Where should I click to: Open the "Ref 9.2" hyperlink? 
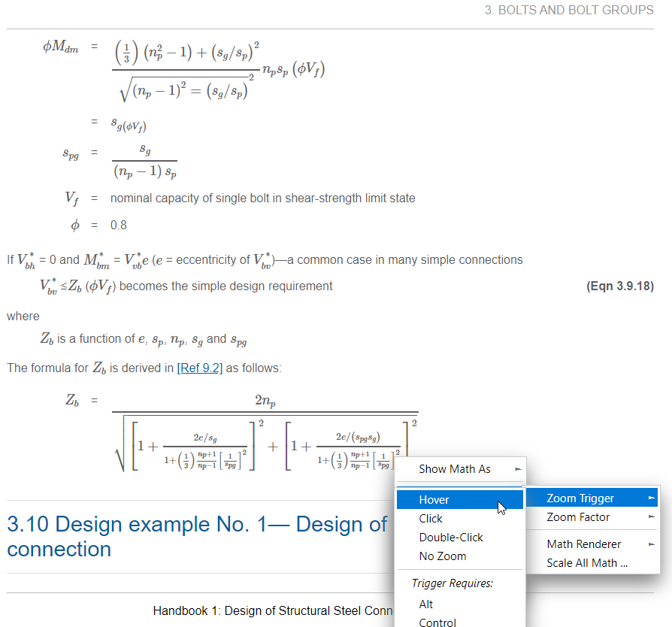[200, 368]
